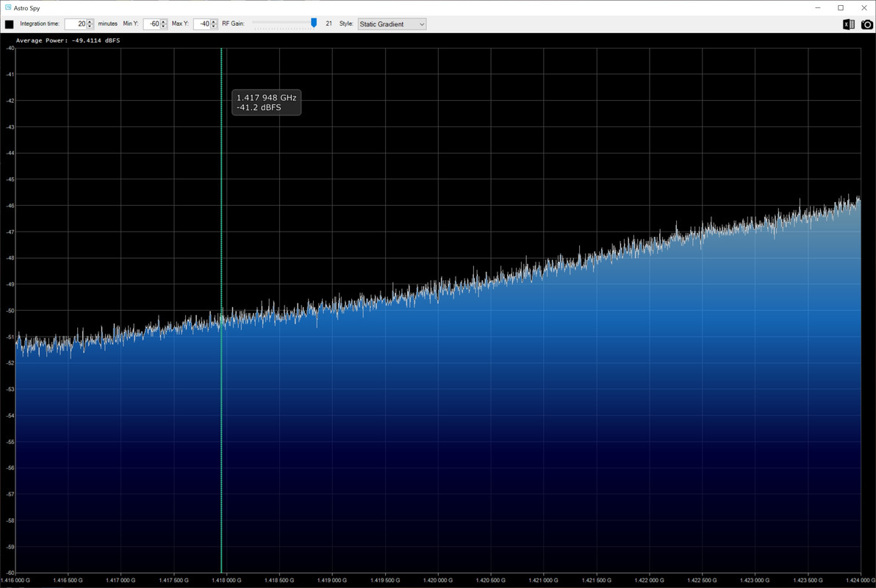Screen dimensions: 876x588
Task: Increase Min Y with up arrow
Action: (164, 22)
